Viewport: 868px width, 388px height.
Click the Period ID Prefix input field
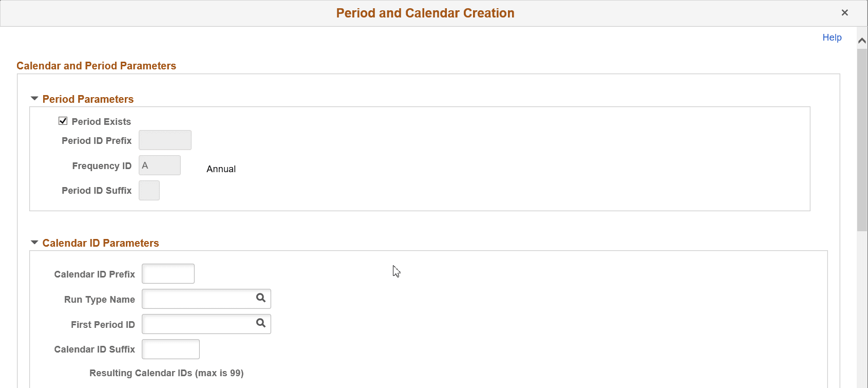coord(165,140)
